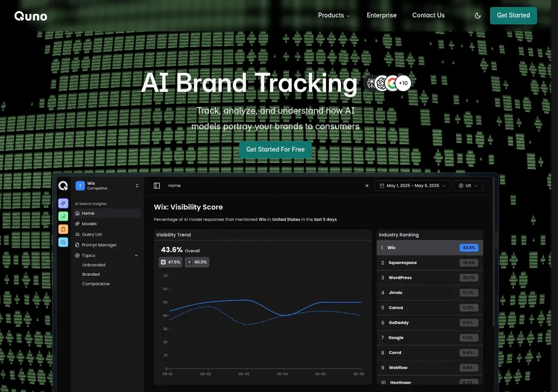Click the Industry Ranking panel title
This screenshot has height=392, width=558.
(x=399, y=235)
